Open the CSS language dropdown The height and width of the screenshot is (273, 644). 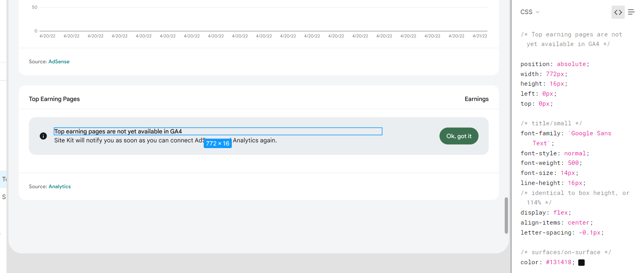(530, 12)
